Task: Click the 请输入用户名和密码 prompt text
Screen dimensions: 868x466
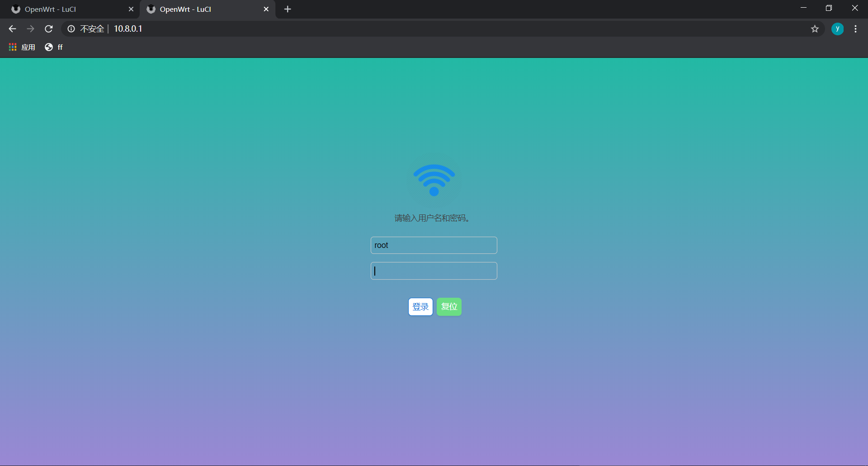Action: click(x=433, y=218)
